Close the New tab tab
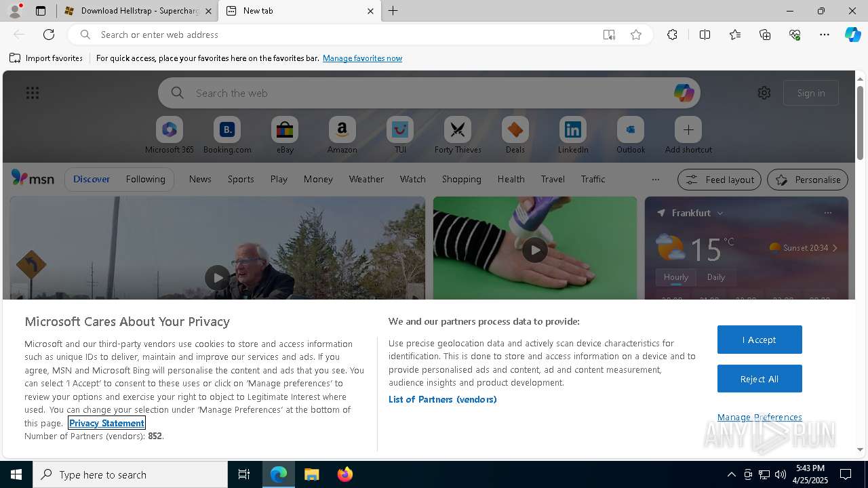This screenshot has width=868, height=488. pos(370,11)
